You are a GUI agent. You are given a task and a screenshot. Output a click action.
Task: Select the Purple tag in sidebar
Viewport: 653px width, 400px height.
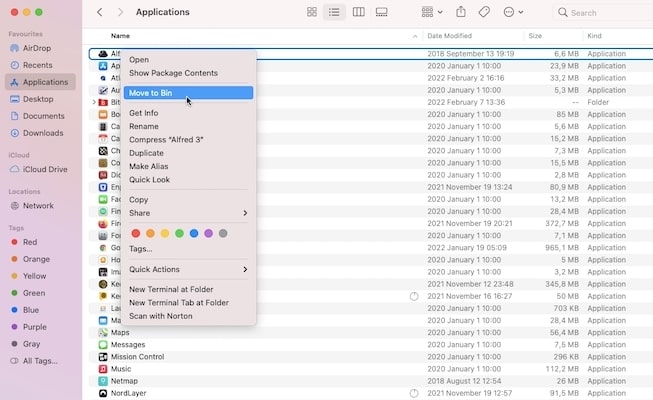(x=41, y=327)
